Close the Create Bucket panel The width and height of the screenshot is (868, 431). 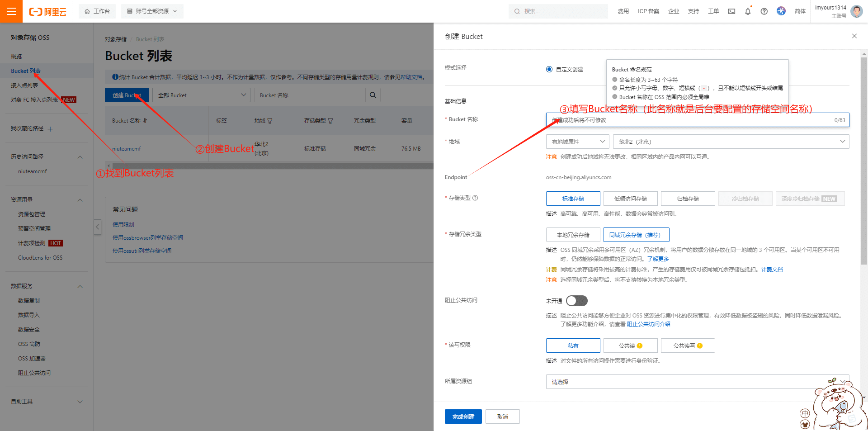point(854,36)
